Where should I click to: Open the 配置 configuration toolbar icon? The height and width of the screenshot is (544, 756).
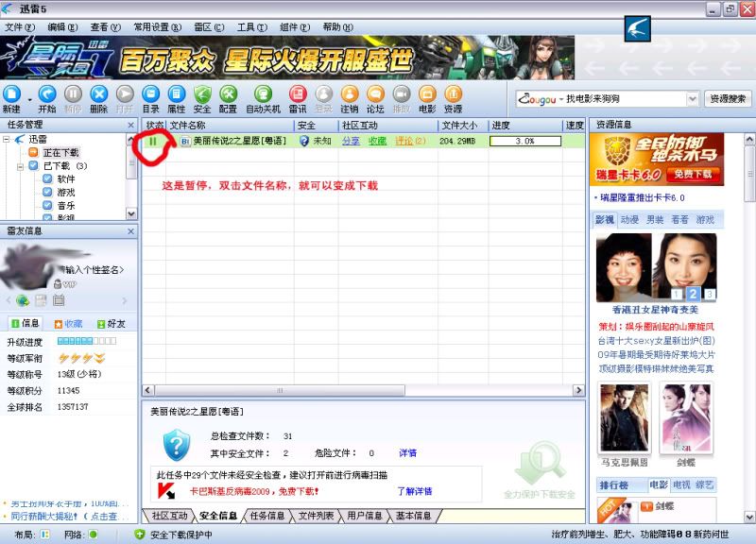click(228, 94)
